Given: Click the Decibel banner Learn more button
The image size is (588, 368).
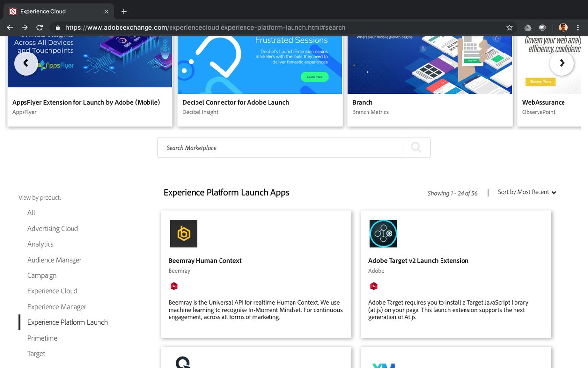Looking at the screenshot, I should point(315,77).
